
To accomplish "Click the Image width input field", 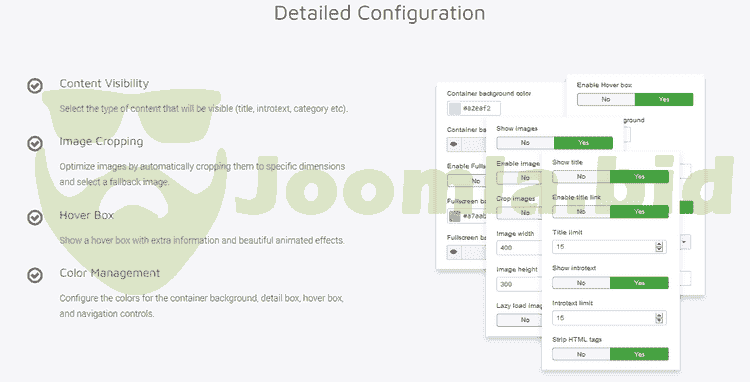I will [519, 248].
